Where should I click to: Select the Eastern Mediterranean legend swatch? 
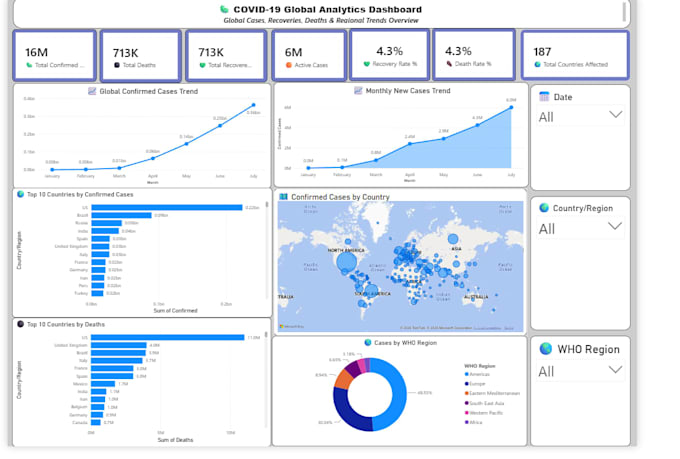466,393
